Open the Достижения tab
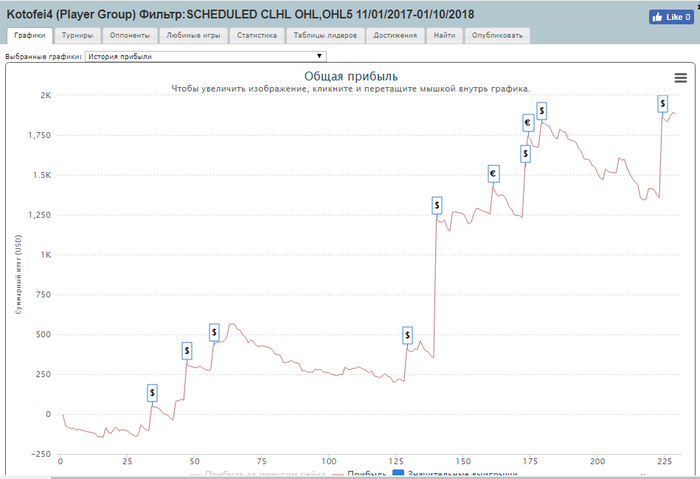The height and width of the screenshot is (479, 700). tap(395, 35)
